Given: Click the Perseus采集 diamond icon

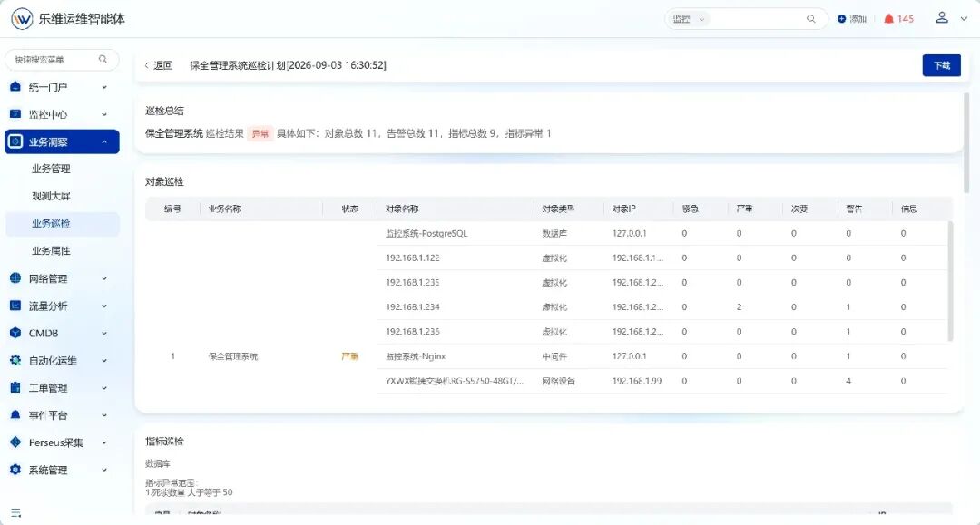Looking at the screenshot, I should (15, 442).
